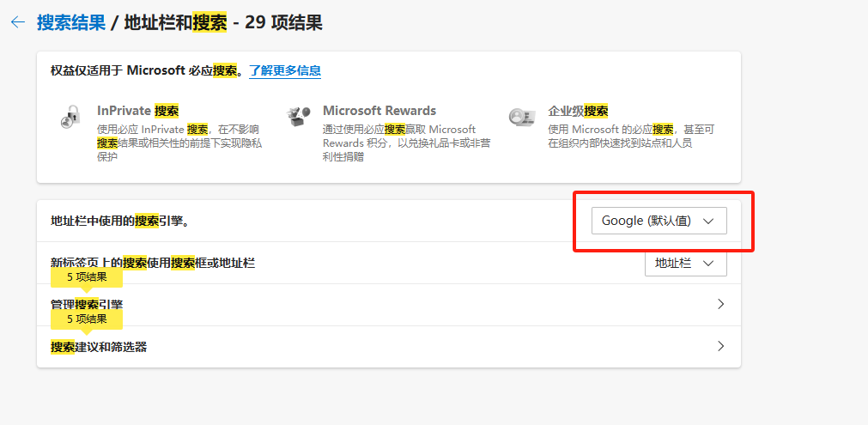Screen dimensions: 868x425
Task: Click the Microsoft Rewards gift icon
Action: 297,116
